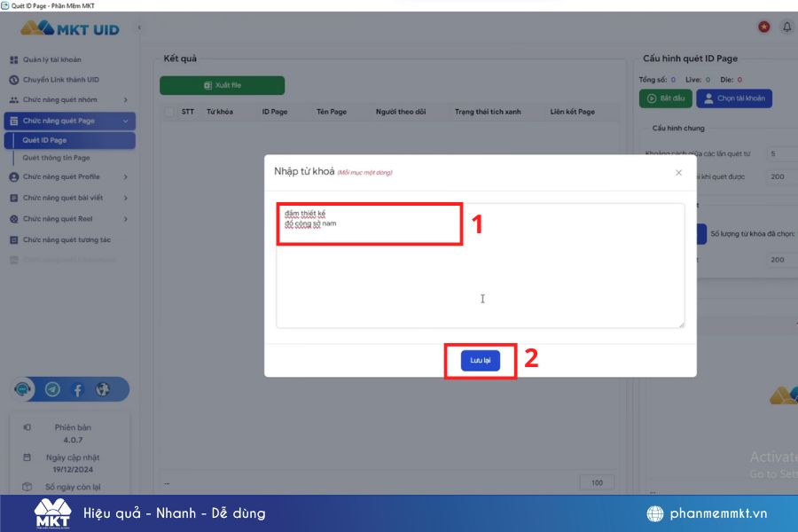This screenshot has height=532, width=798.
Task: Click the Chọn tài khoản button
Action: [x=734, y=98]
